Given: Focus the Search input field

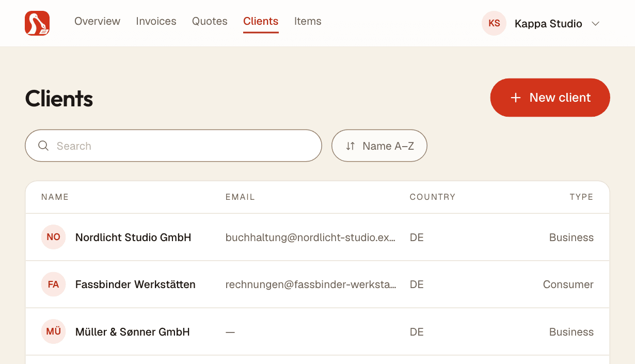Looking at the screenshot, I should point(173,146).
